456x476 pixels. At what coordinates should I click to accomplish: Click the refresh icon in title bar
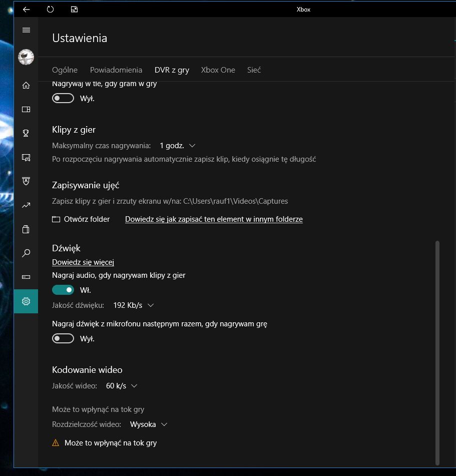[x=50, y=10]
